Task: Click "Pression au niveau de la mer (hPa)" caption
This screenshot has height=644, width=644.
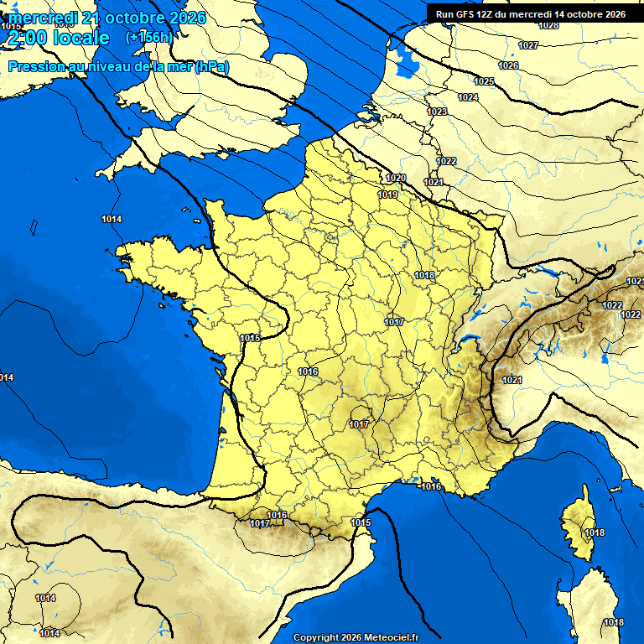Action: [119, 66]
